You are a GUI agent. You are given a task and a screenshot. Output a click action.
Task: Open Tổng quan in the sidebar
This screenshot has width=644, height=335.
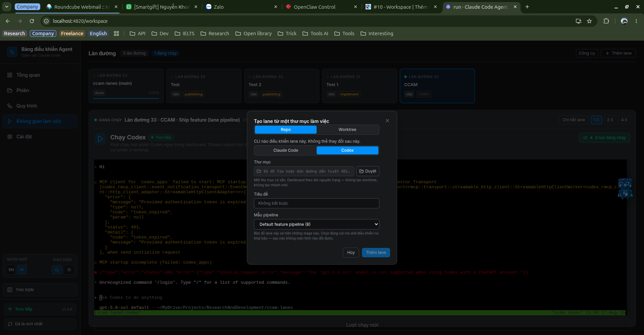tap(40, 75)
